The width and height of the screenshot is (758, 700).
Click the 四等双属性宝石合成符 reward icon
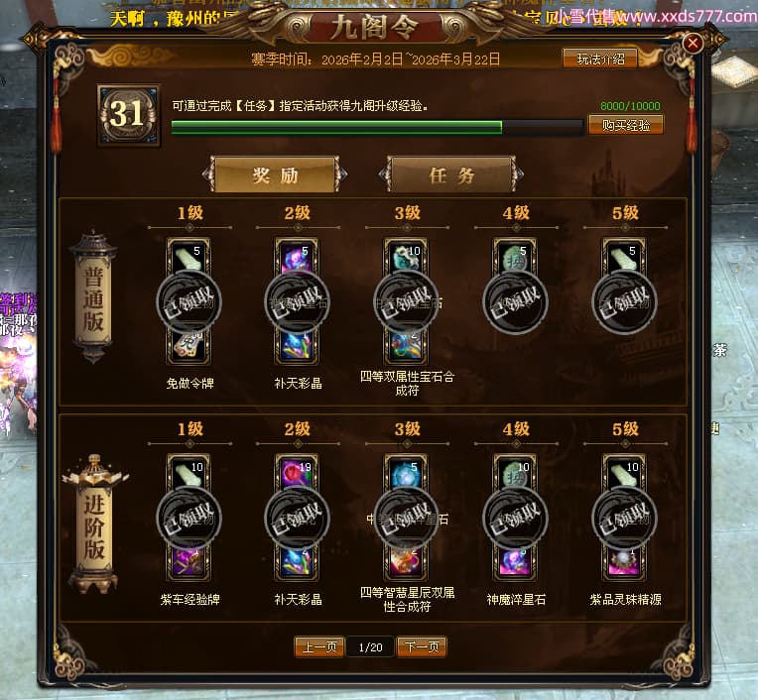point(406,346)
